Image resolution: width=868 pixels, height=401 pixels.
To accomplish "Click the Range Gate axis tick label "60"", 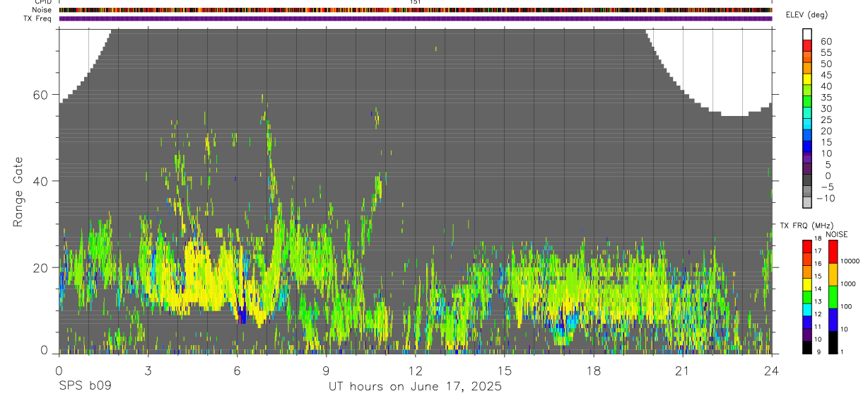I will click(42, 95).
